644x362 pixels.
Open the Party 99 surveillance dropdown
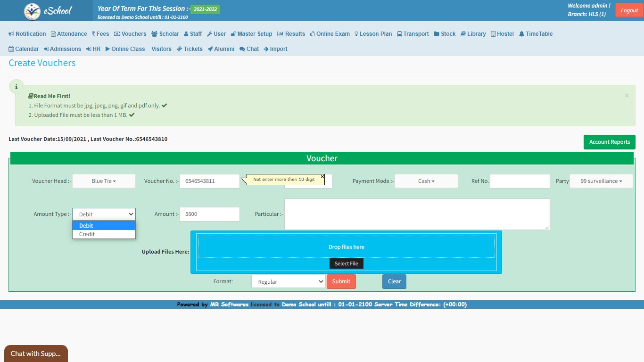[601, 181]
